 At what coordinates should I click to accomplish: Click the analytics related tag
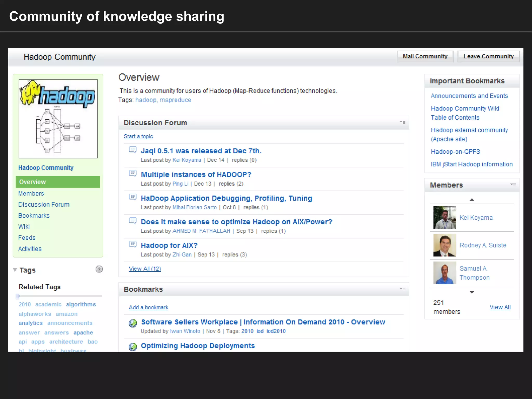pyautogui.click(x=31, y=323)
